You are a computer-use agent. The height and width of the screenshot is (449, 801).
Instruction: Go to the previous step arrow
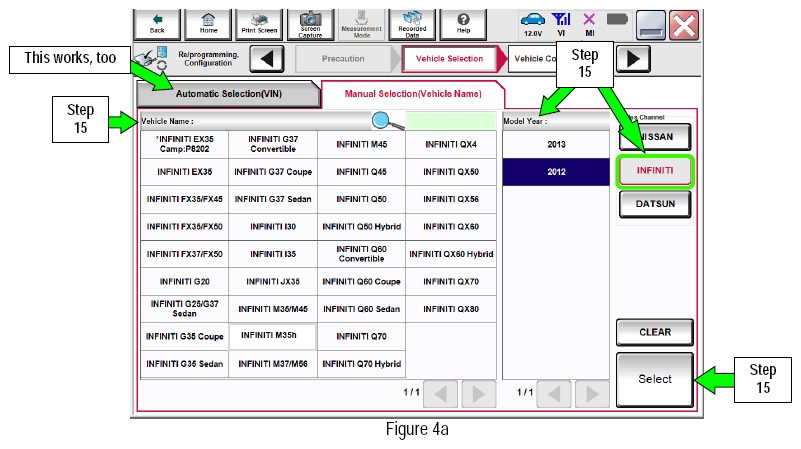(267, 59)
